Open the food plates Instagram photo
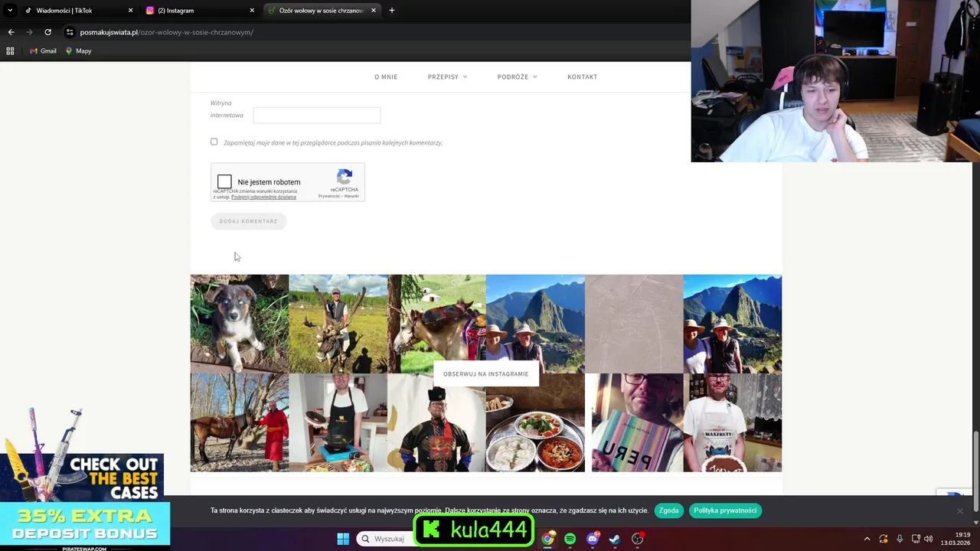The image size is (980, 551). [x=535, y=422]
